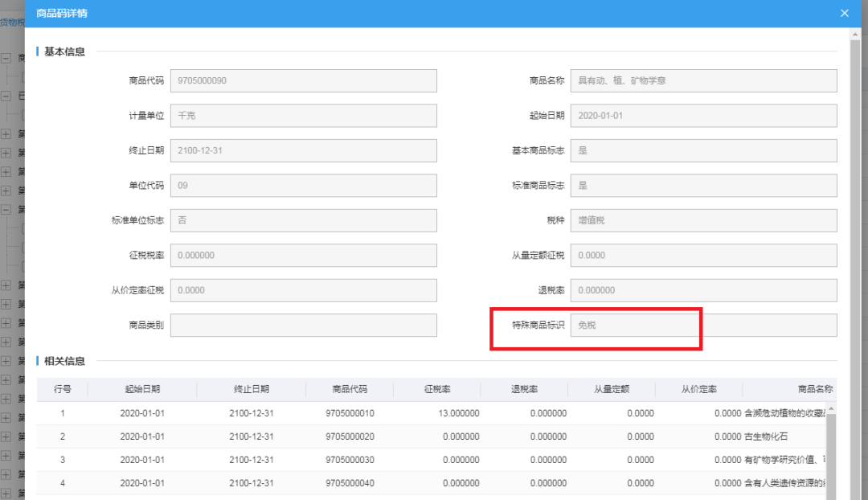The height and width of the screenshot is (500, 868).
Task: Click the 税种 field showing 增值税
Action: [x=703, y=220]
